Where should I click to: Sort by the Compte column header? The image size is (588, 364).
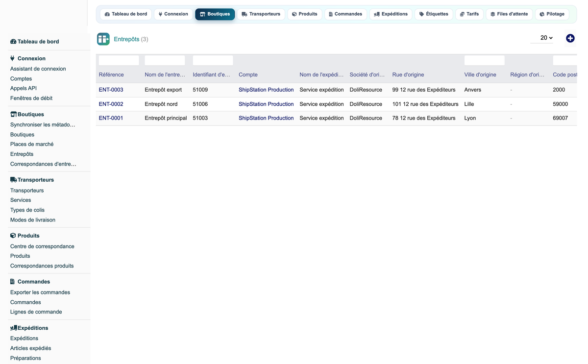click(x=248, y=75)
